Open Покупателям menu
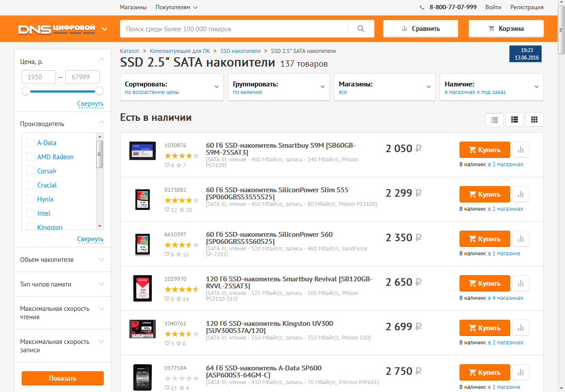565x392 pixels. point(177,7)
